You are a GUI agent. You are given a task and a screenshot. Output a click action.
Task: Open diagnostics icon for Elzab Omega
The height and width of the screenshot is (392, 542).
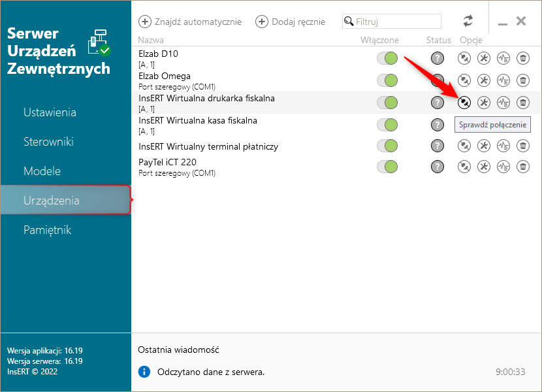point(503,80)
